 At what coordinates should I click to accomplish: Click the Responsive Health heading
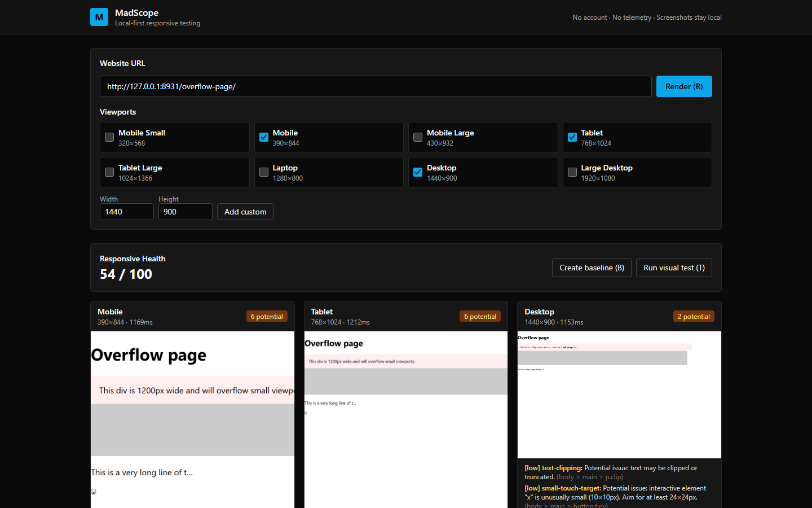(x=133, y=259)
